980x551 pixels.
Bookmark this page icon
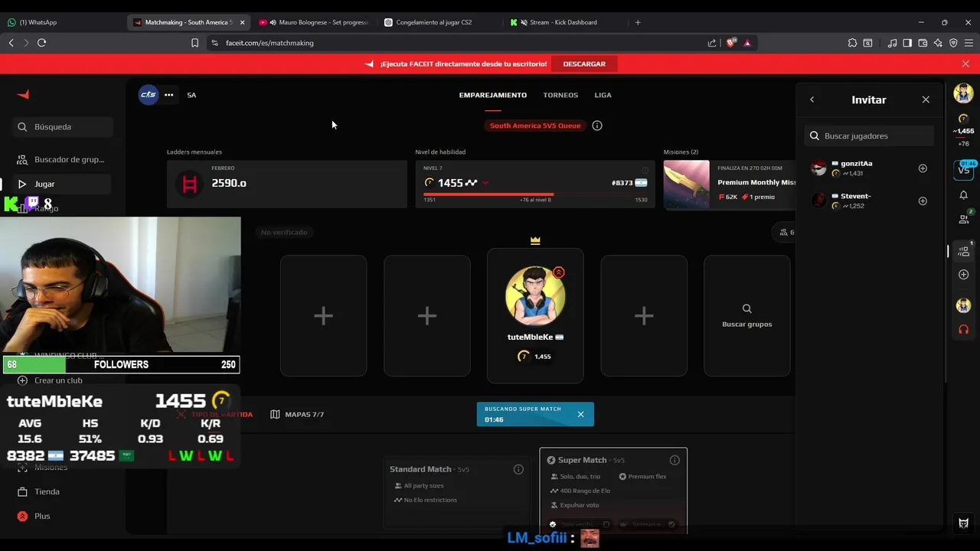tap(194, 43)
